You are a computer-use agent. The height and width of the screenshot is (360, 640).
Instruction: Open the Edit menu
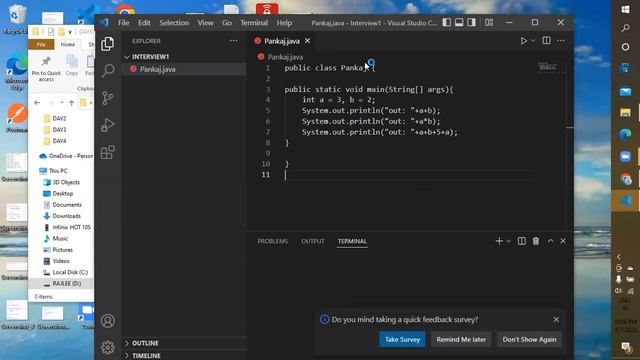[144, 23]
